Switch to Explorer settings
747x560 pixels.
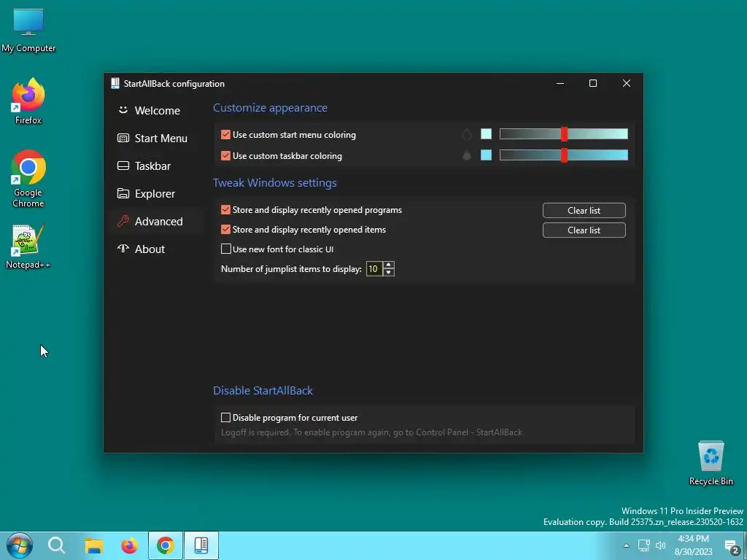coord(146,193)
